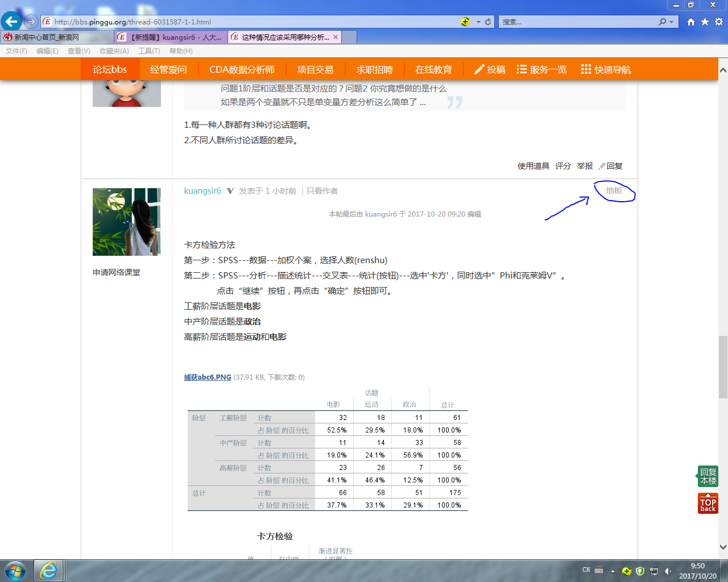
Task: Click the browser Back arrow button
Action: click(x=11, y=22)
